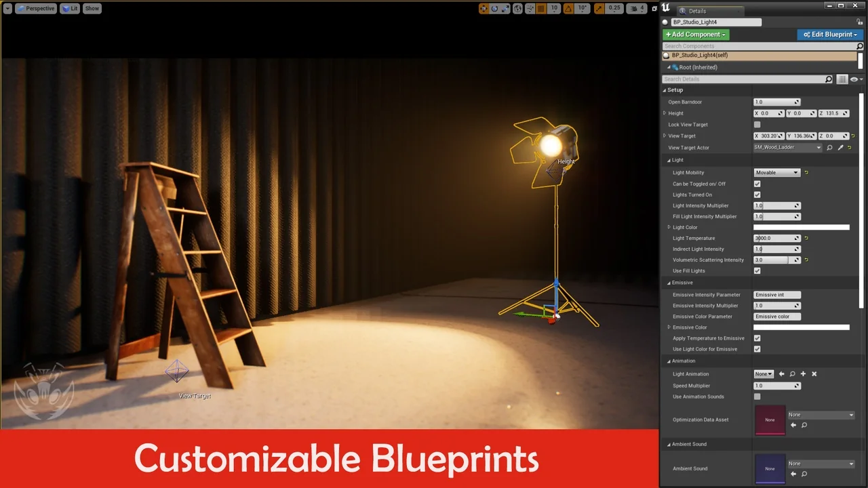The image size is (868, 488).
Task: Click the Add Component button
Action: [x=695, y=35]
